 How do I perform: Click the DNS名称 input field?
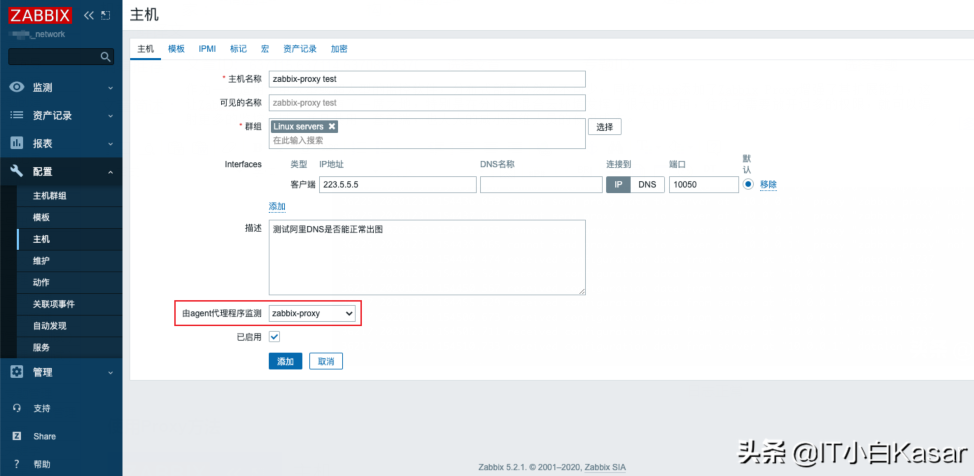click(x=540, y=185)
